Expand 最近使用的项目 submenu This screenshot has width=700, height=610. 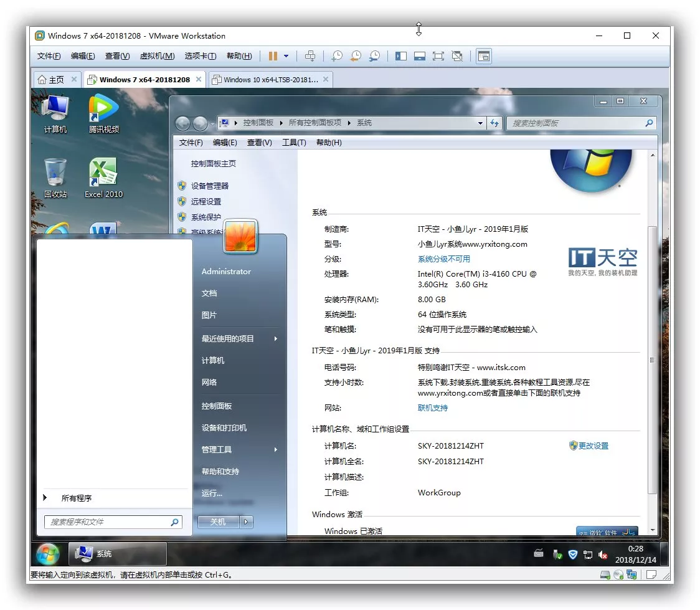(x=240, y=338)
